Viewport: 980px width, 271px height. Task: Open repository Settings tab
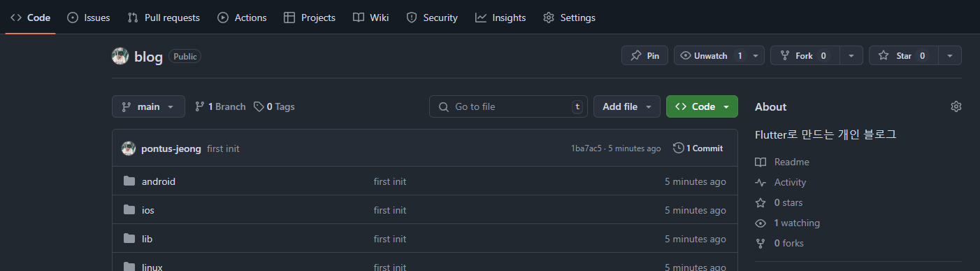pyautogui.click(x=570, y=18)
